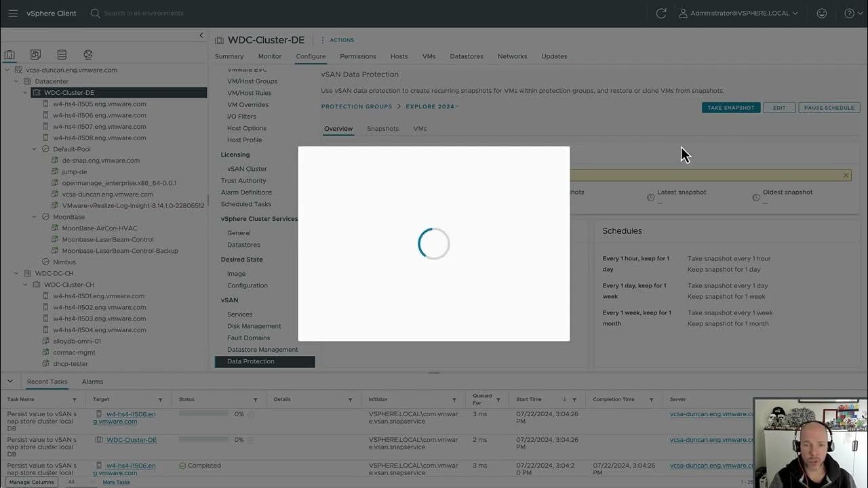Open the WDC-Cluster-DE target link in tasks
This screenshot has height=488, width=868.
pyautogui.click(x=132, y=440)
